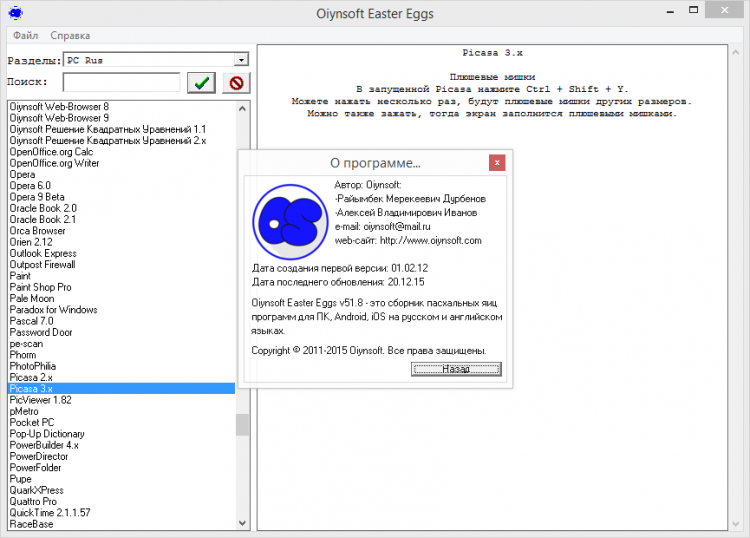
Task: Click the text pane scroll down arrow
Action: point(736,524)
